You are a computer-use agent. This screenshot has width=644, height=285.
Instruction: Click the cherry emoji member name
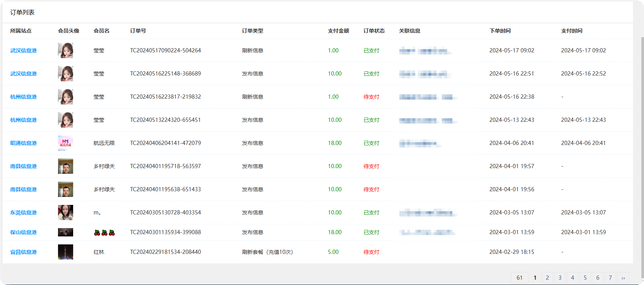click(x=104, y=233)
